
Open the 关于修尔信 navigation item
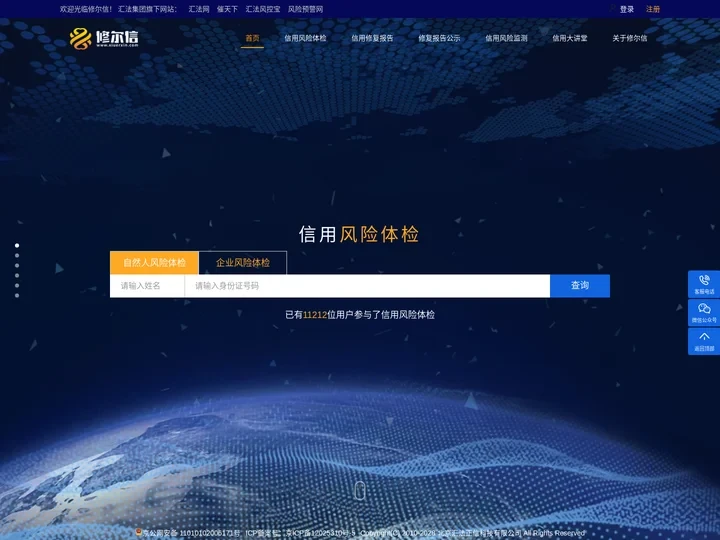pyautogui.click(x=630, y=38)
